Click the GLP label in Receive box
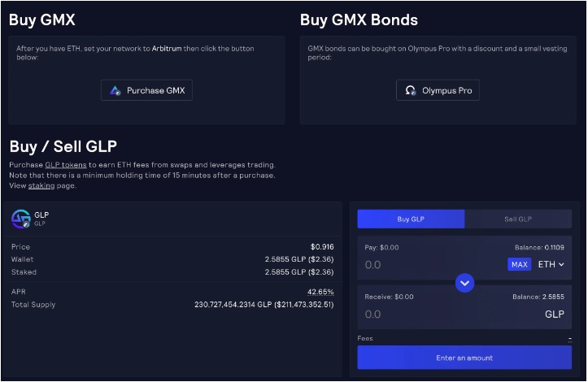 click(x=554, y=314)
